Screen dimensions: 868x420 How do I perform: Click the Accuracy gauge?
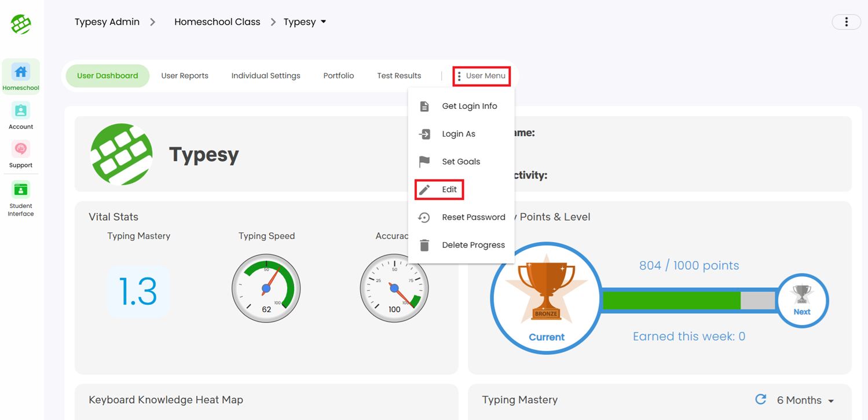point(394,288)
